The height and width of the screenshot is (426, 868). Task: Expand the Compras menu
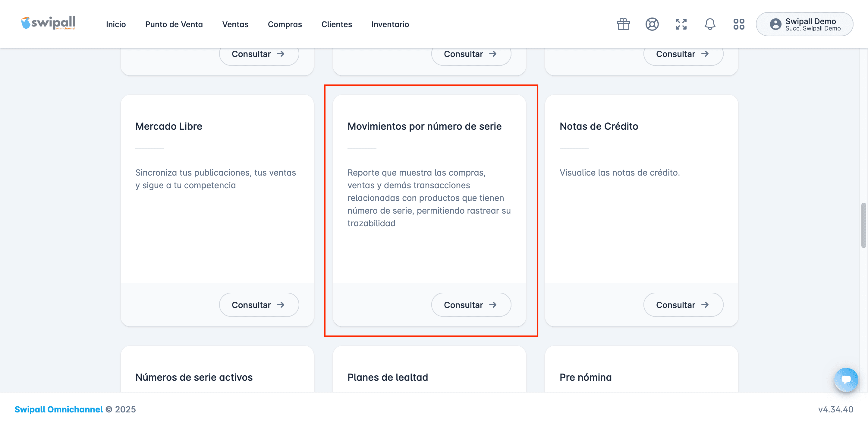pyautogui.click(x=285, y=24)
